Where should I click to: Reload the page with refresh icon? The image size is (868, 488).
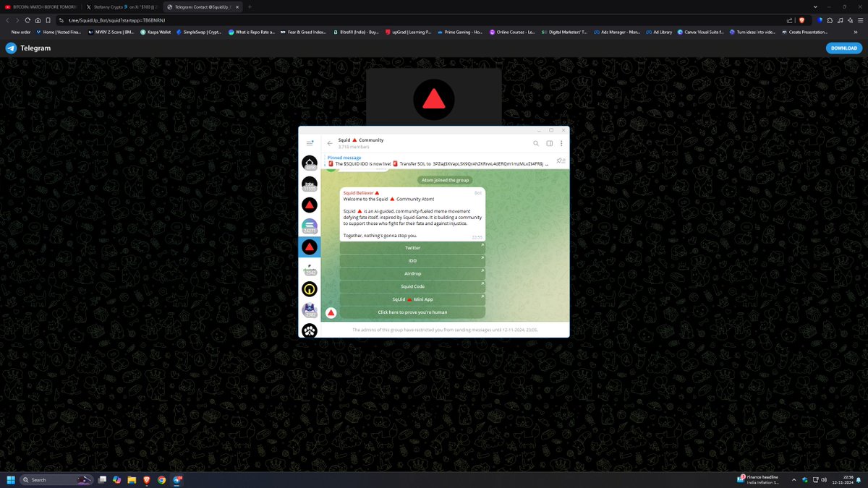pyautogui.click(x=27, y=20)
